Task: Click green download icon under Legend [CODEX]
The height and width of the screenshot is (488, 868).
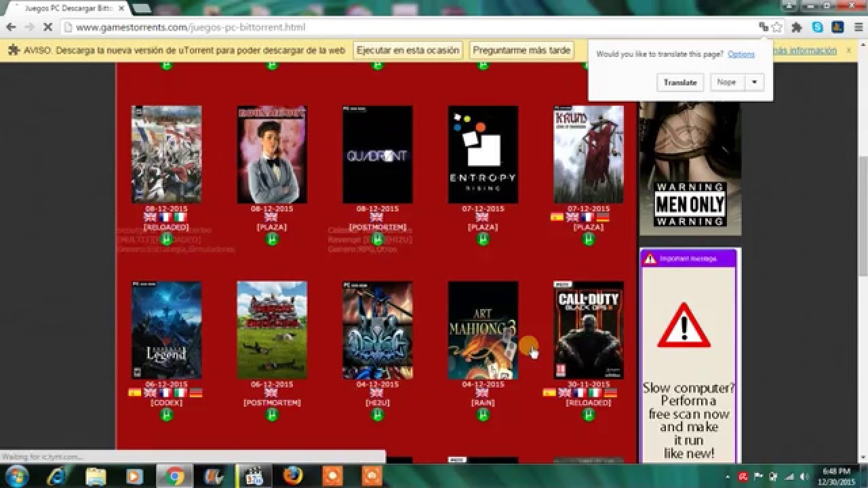Action: pos(166,414)
